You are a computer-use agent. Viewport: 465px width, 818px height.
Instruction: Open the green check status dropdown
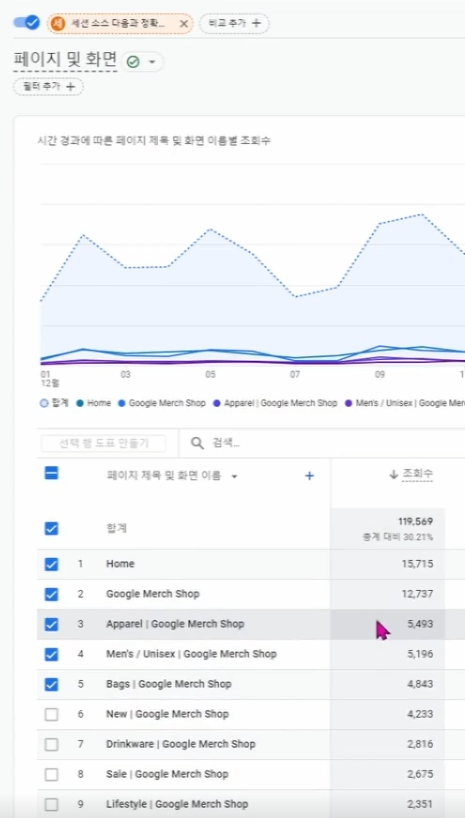click(x=142, y=62)
